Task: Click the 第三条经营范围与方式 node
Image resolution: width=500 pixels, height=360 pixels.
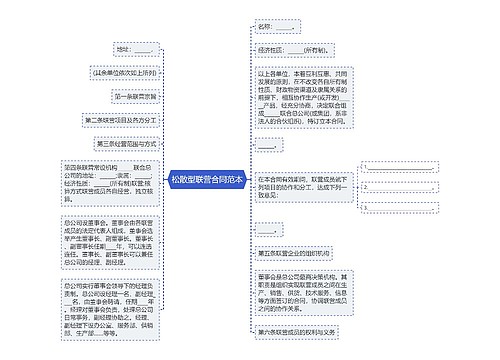Action: pyautogui.click(x=126, y=144)
